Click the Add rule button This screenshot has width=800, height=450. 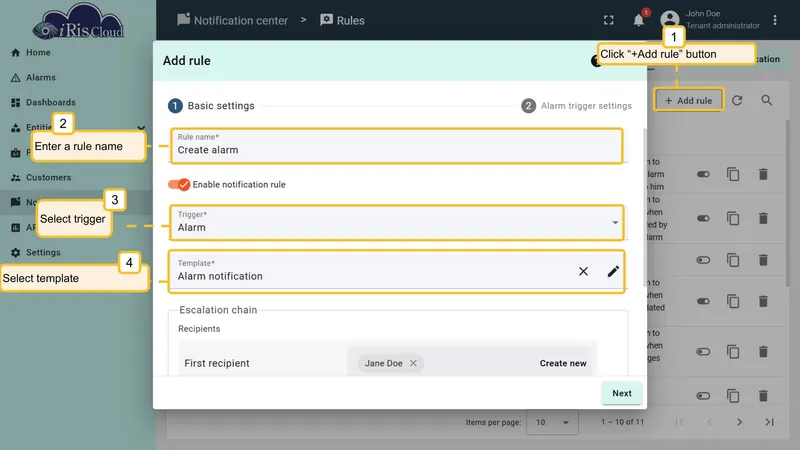pyautogui.click(x=688, y=101)
